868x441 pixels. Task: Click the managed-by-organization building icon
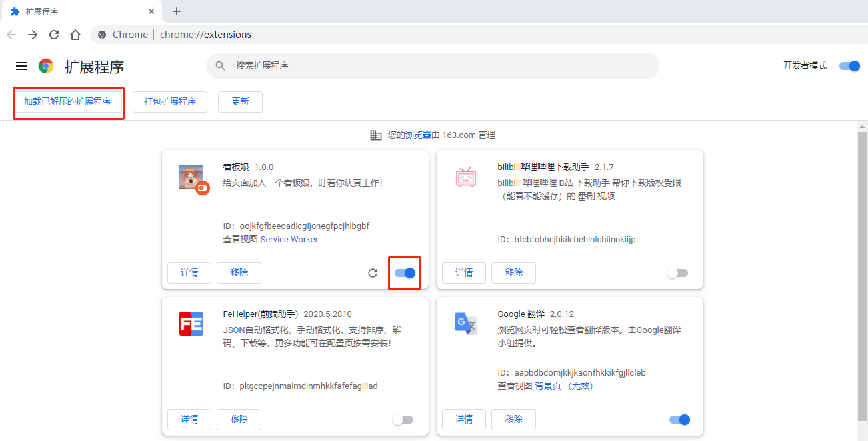pyautogui.click(x=376, y=135)
